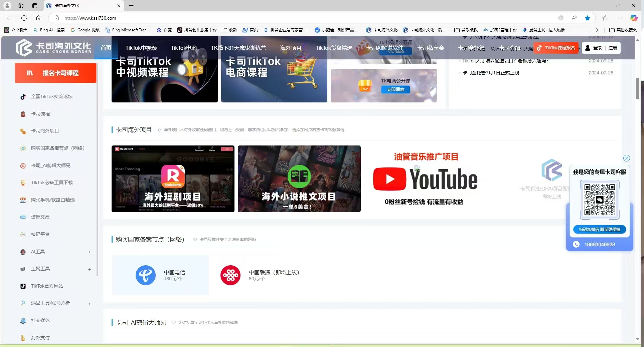Click the 扫码加微信 联系更便捷 button
Screen dimensions: 644x347
(x=600, y=230)
